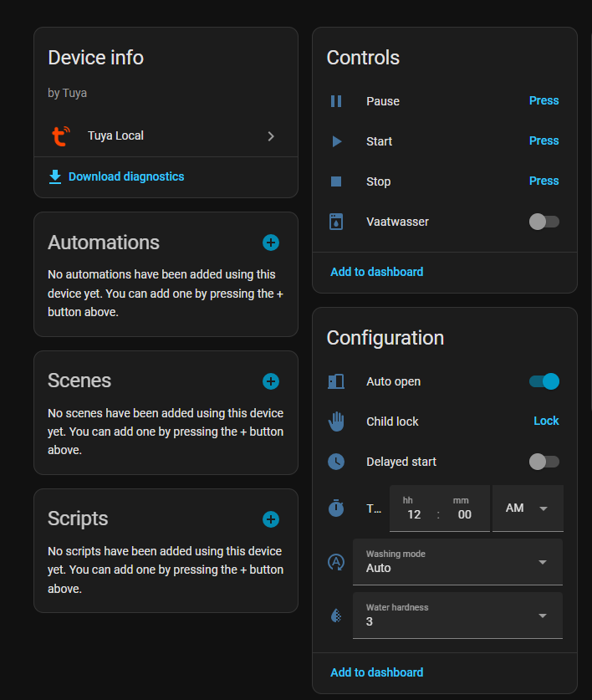Enable the Delayed start toggle
Screen dimensions: 592x700
pyautogui.click(x=544, y=461)
